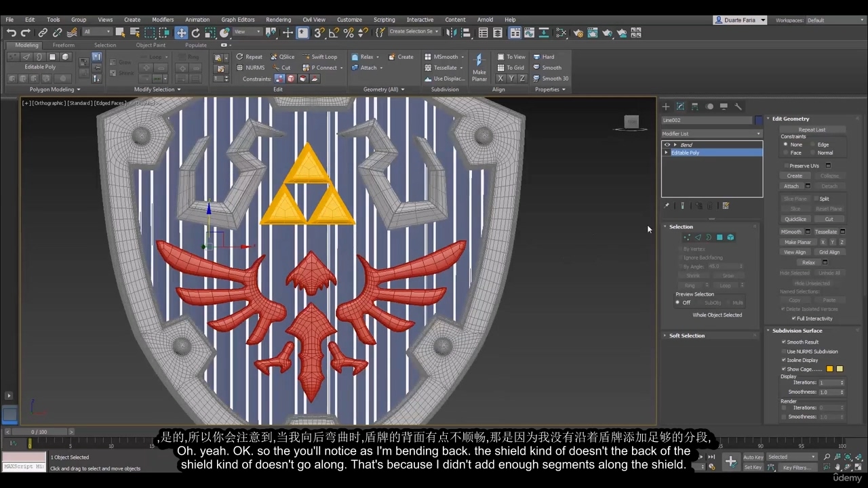Open the Rendering menu
The height and width of the screenshot is (488, 868).
point(278,20)
